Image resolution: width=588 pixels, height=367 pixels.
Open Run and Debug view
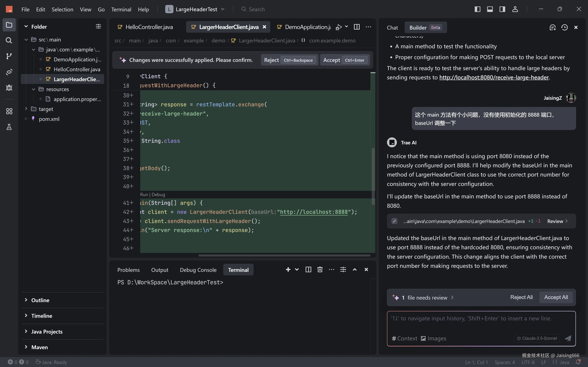pyautogui.click(x=9, y=88)
